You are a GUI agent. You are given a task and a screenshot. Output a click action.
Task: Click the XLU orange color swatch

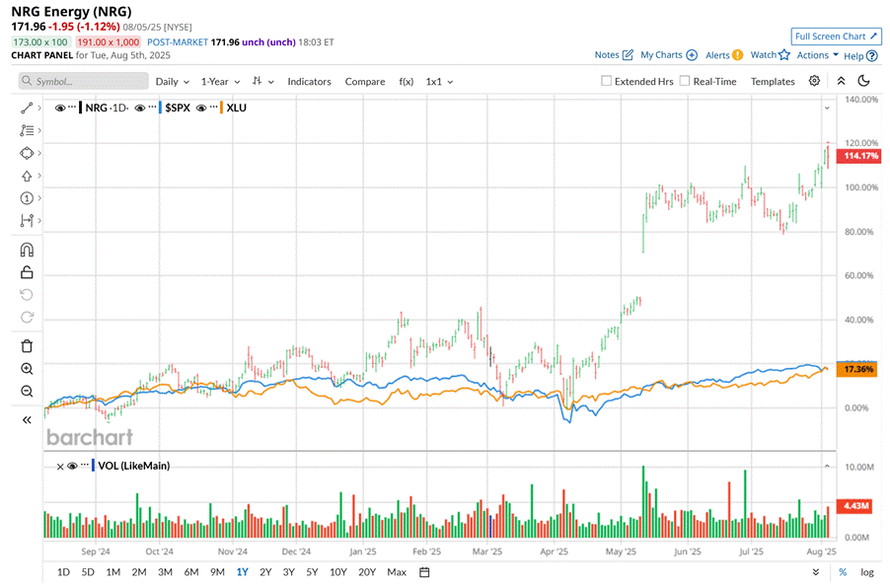click(x=221, y=108)
